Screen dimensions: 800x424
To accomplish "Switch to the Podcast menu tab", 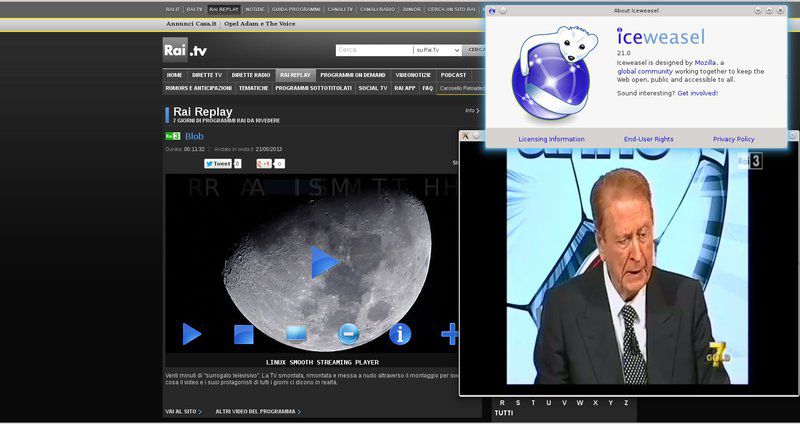I will (x=453, y=75).
